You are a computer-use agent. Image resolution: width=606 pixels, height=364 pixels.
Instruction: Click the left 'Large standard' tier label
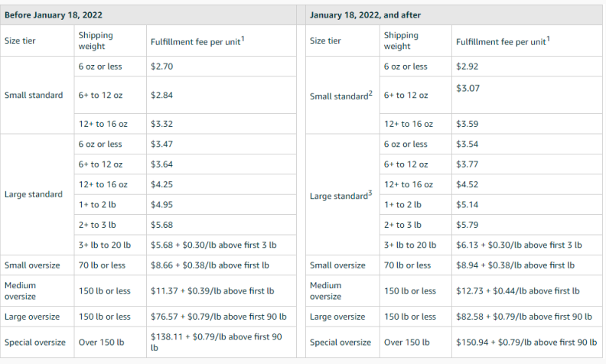click(34, 194)
